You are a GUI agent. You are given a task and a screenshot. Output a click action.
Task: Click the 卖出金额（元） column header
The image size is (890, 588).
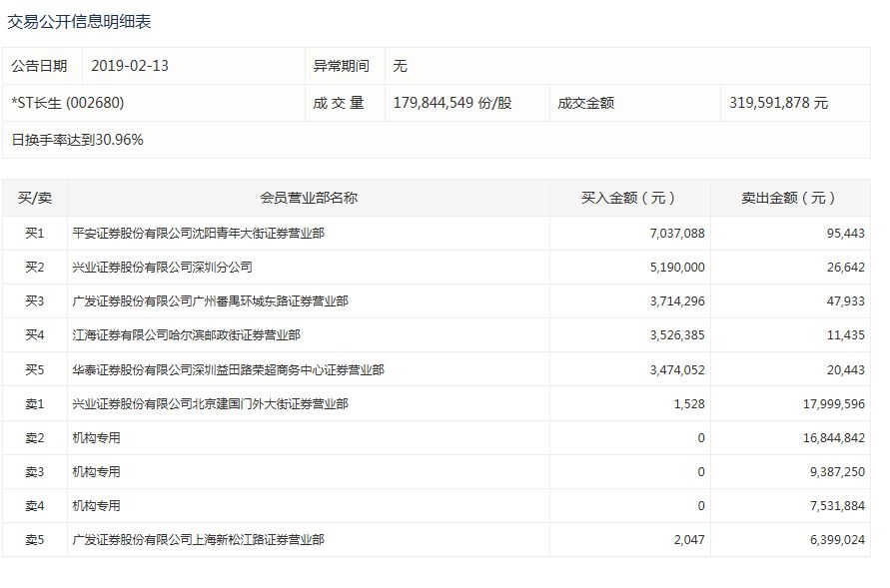click(x=790, y=199)
